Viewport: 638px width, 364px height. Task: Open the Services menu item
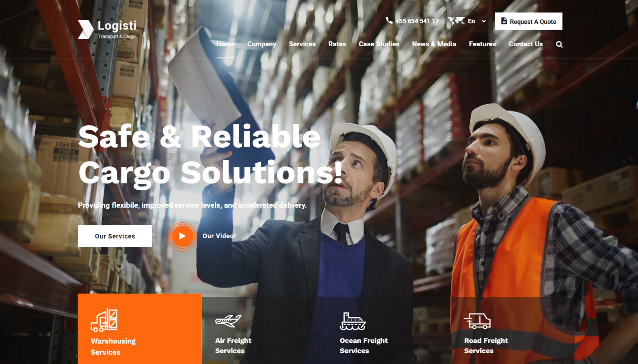[302, 44]
